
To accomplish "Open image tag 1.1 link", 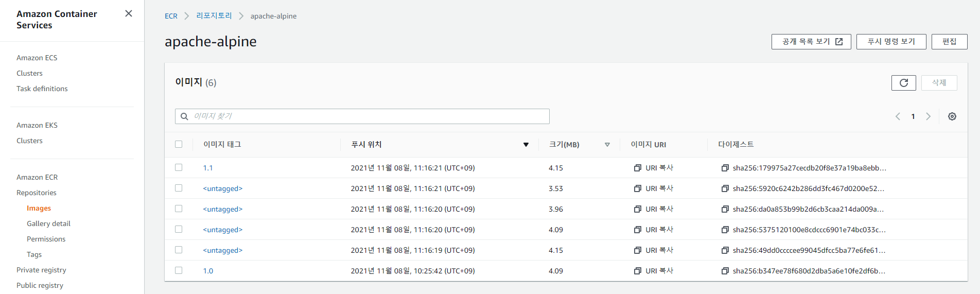I will [208, 168].
